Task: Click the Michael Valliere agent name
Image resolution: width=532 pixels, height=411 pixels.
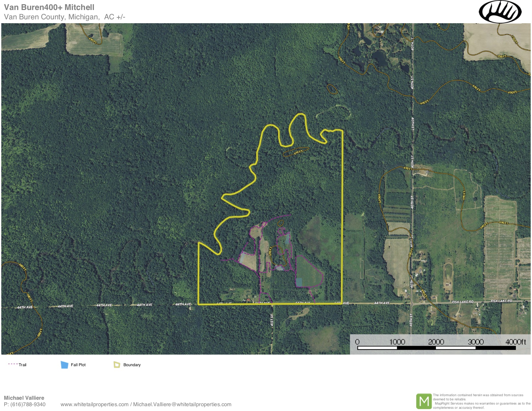Action: click(x=24, y=398)
